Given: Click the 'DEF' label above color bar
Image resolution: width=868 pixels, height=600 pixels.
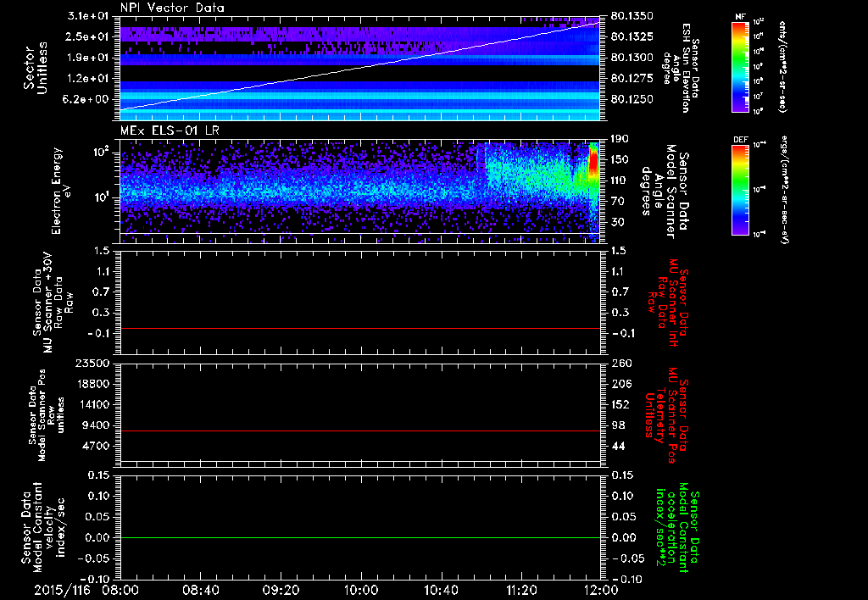Looking at the screenshot, I should (741, 140).
